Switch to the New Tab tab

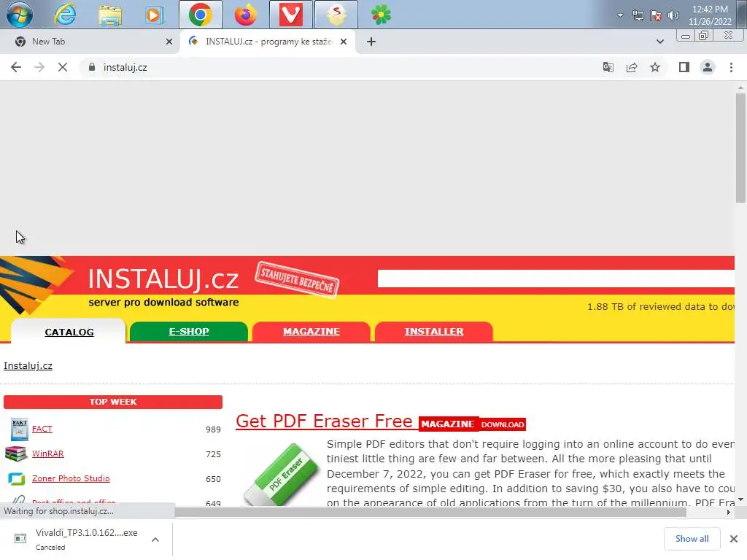(x=90, y=42)
